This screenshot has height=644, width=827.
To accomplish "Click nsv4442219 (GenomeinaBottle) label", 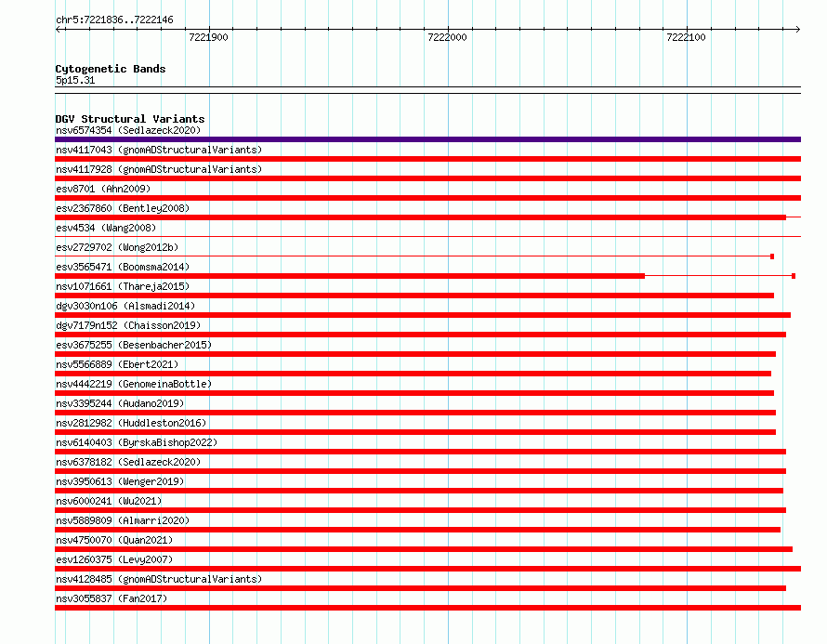I will [134, 384].
